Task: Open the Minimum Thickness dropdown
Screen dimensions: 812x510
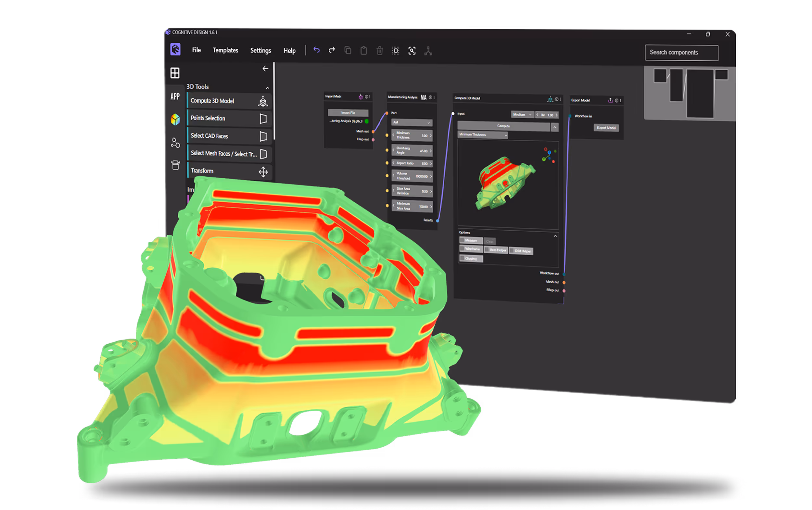Action: 483,134
